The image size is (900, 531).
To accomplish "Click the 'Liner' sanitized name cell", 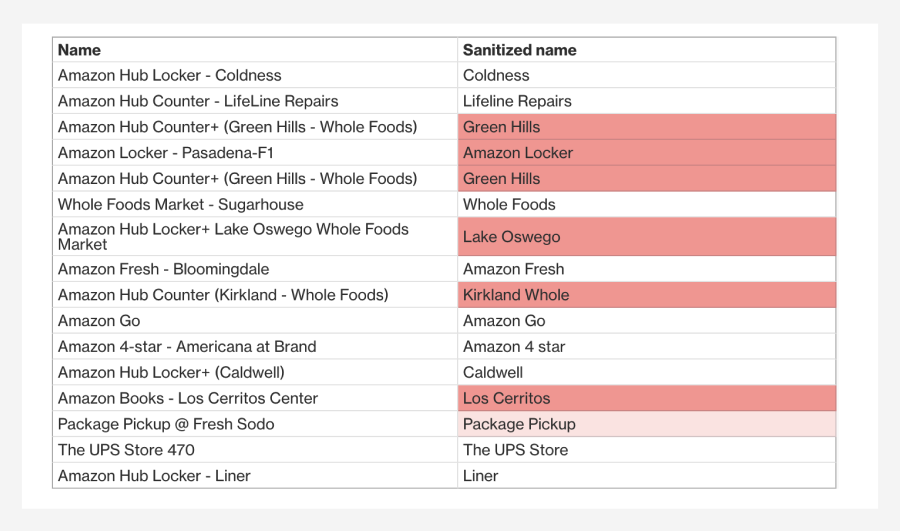I will (646, 475).
